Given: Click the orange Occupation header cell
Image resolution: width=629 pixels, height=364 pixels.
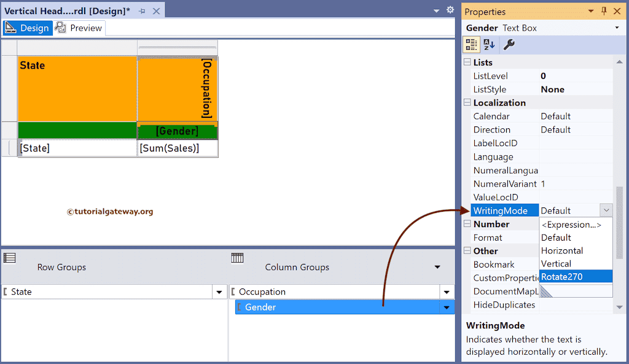Looking at the screenshot, I should [177, 89].
